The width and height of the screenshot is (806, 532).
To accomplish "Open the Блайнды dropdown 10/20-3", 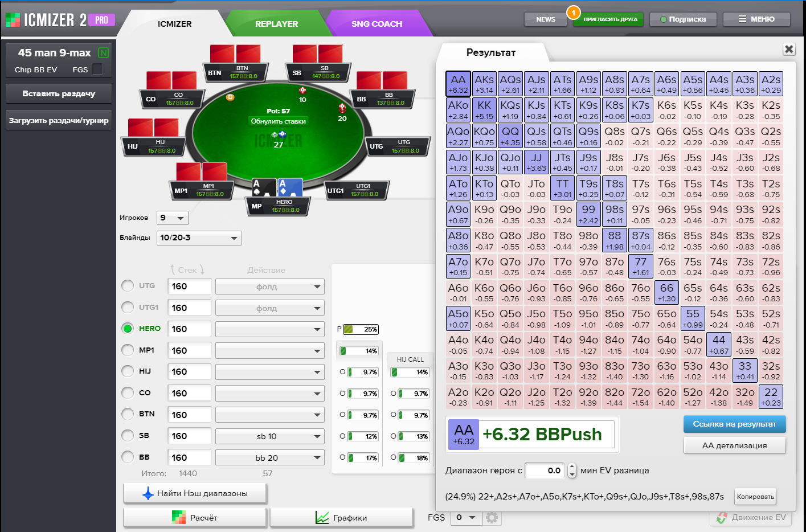I will pyautogui.click(x=199, y=238).
